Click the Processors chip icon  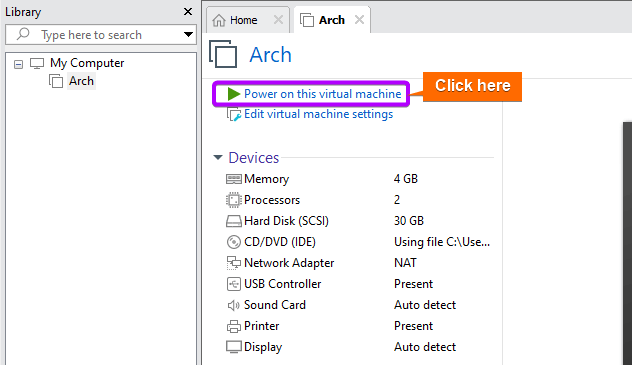click(234, 200)
